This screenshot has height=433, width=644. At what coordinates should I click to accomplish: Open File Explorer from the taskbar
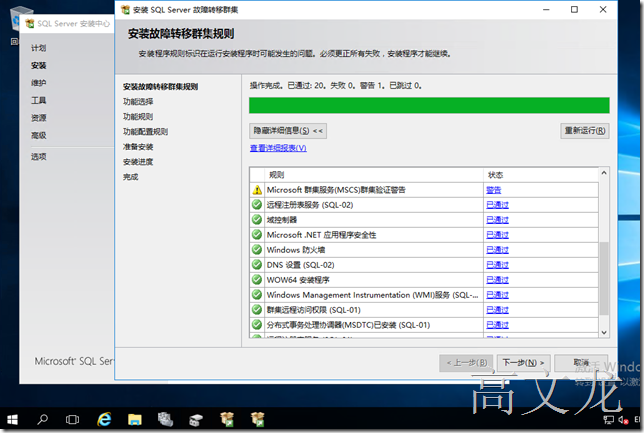tap(135, 419)
